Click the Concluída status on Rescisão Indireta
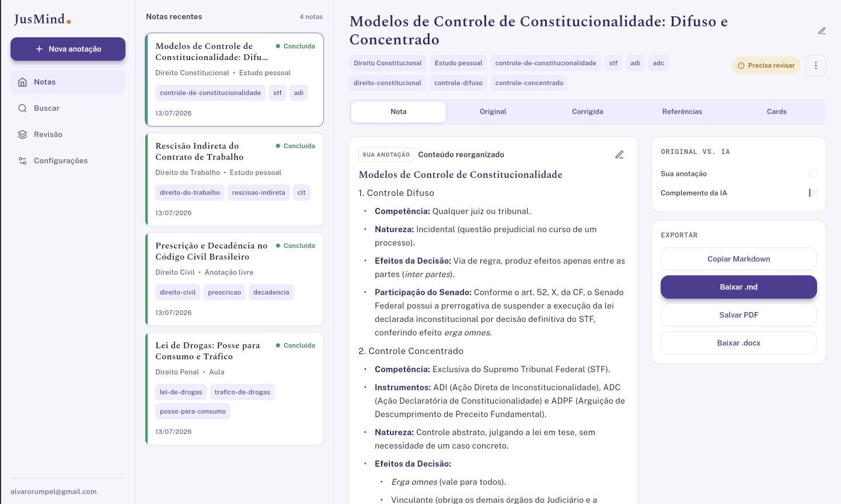841x504 pixels. [295, 146]
